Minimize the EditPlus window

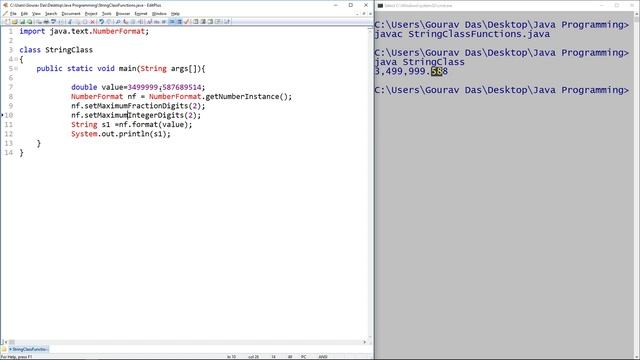point(336,5)
